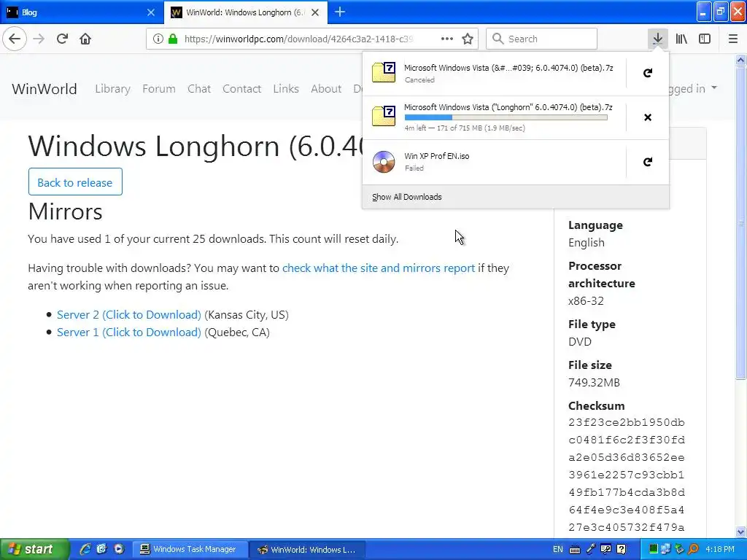This screenshot has height=560, width=747.
Task: Open the Links nav item
Action: tap(286, 88)
